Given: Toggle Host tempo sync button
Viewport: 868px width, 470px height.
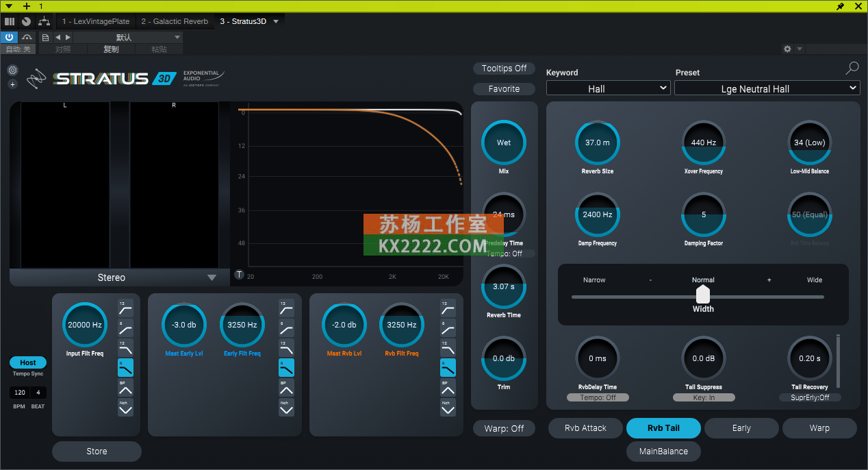Looking at the screenshot, I should [28, 362].
